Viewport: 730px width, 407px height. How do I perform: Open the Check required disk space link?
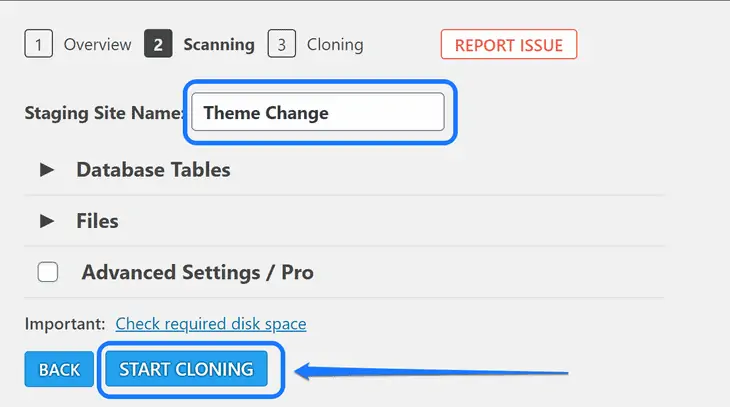coord(211,324)
